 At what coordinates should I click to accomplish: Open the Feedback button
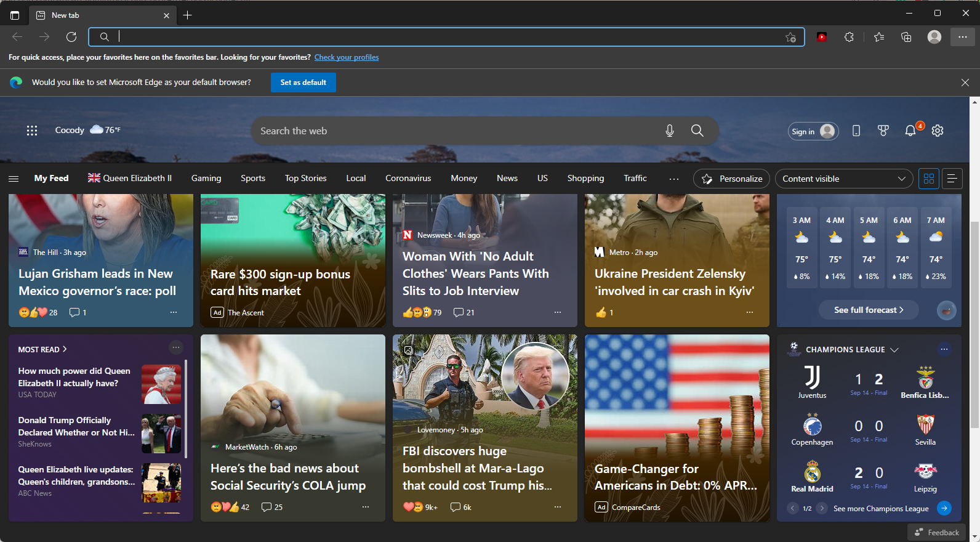click(936, 532)
